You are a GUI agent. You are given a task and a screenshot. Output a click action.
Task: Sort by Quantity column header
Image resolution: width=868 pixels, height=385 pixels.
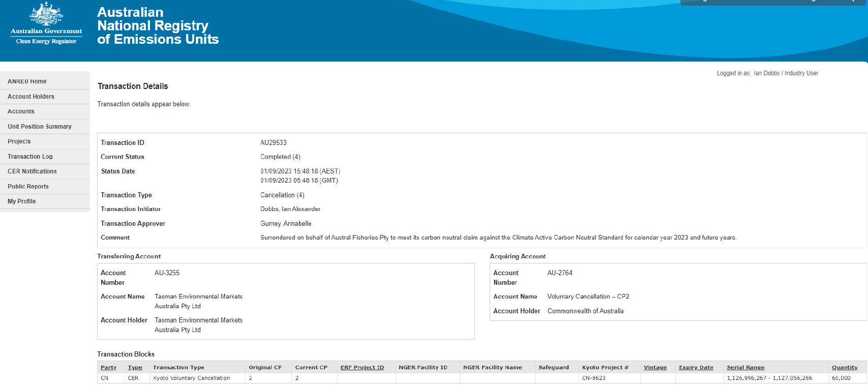844,367
